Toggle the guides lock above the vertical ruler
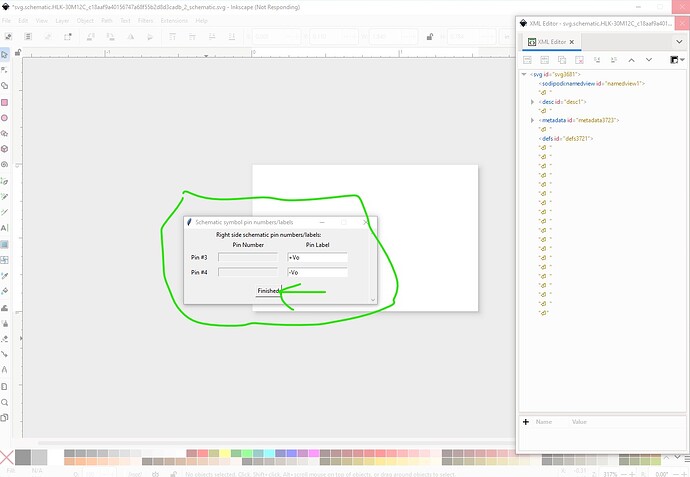This screenshot has width=690, height=477. tap(18, 53)
